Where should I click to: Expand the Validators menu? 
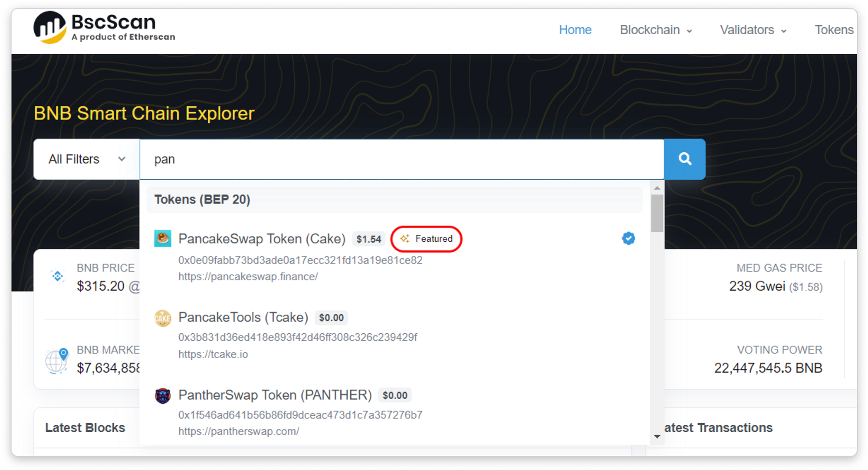tap(753, 30)
